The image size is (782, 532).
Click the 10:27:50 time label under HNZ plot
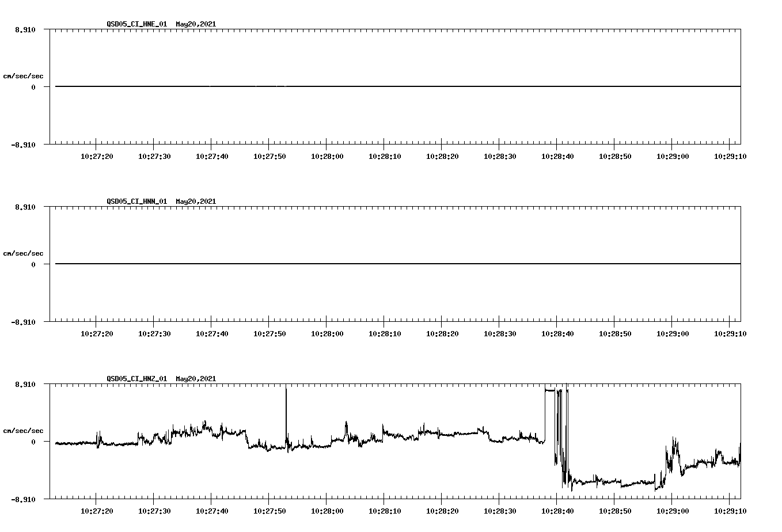click(269, 511)
